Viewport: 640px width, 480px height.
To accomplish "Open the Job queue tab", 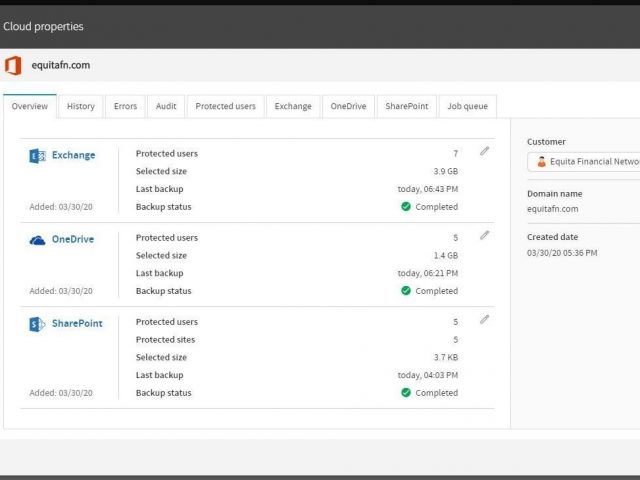I will pos(467,106).
